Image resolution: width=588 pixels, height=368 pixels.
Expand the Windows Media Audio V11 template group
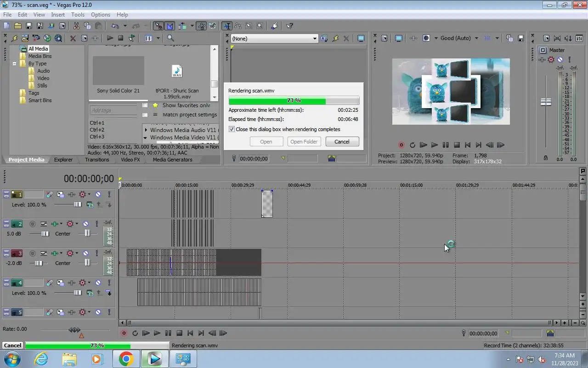point(146,130)
